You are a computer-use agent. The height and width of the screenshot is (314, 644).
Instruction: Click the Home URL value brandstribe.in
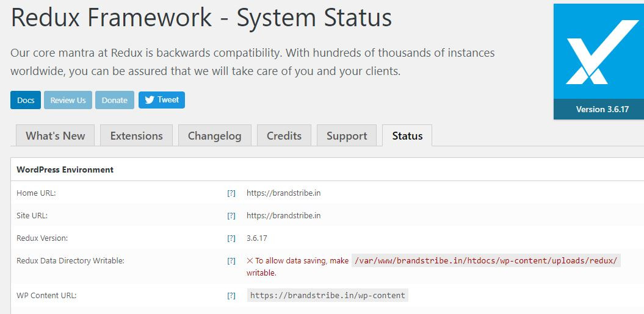283,193
